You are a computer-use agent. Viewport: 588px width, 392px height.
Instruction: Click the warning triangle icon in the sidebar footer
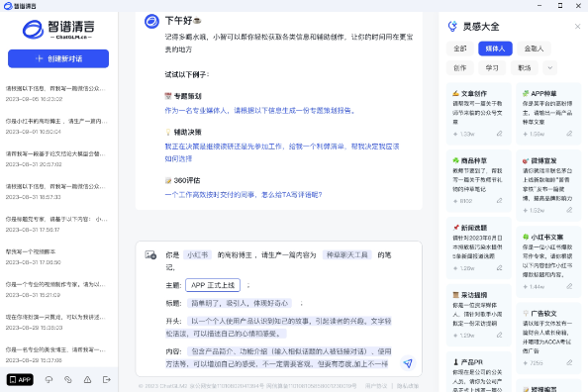tap(87, 379)
